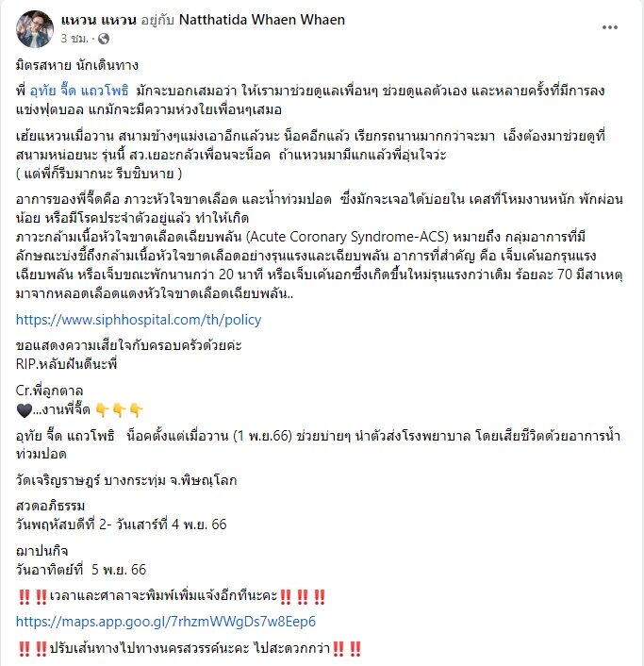The height and width of the screenshot is (666, 644).
Task: Open the siphhospital.com policy link
Action: (x=139, y=320)
